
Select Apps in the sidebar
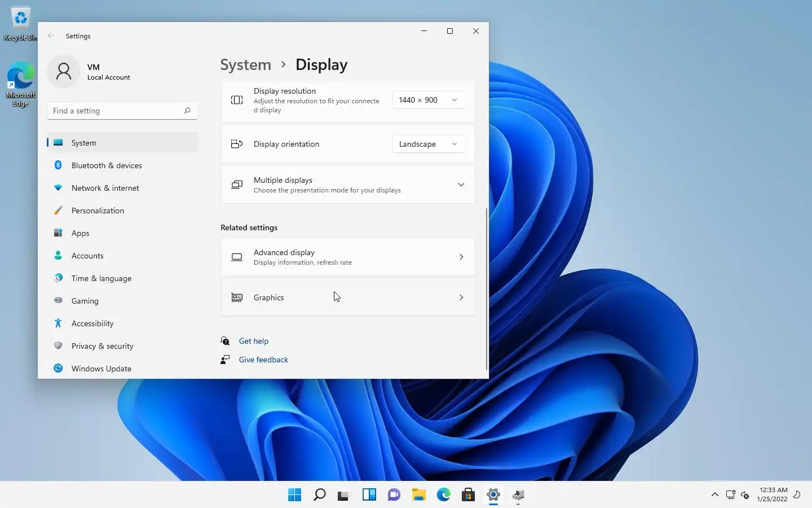[122, 233]
